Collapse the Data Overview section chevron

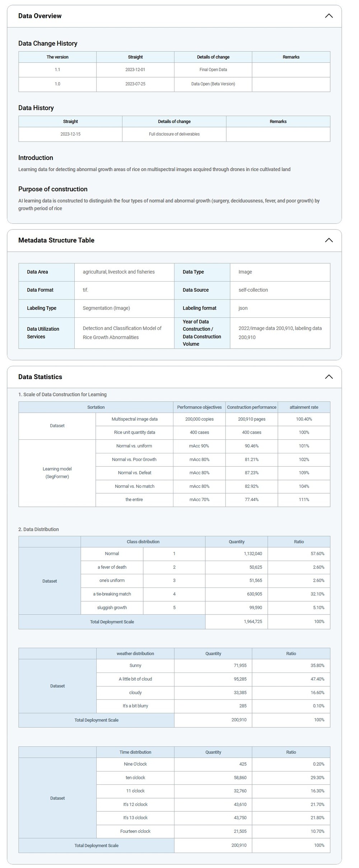pos(328,16)
